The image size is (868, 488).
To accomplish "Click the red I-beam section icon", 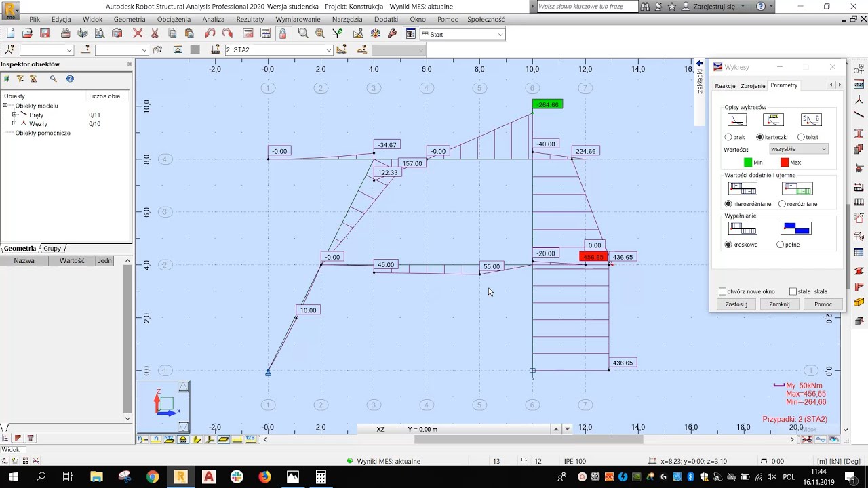I will [859, 134].
